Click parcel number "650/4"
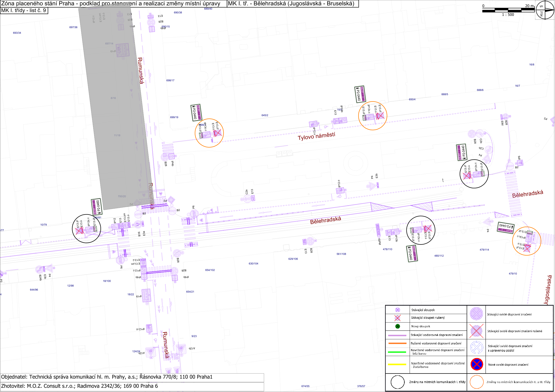 [x=412, y=99]
